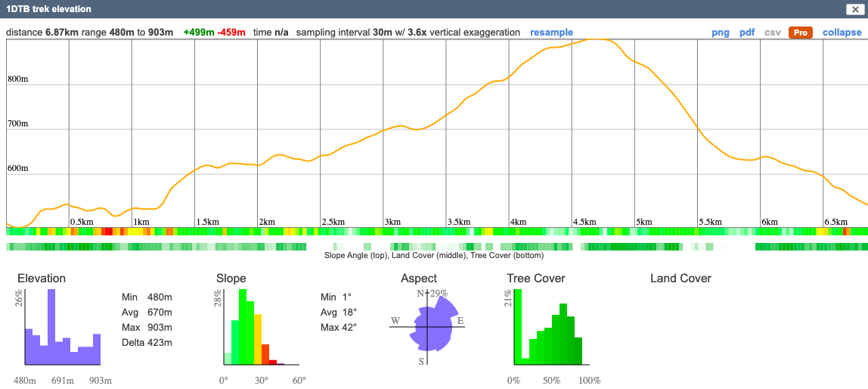Click the 1km marker on the profile
The image size is (868, 389).
tap(141, 222)
